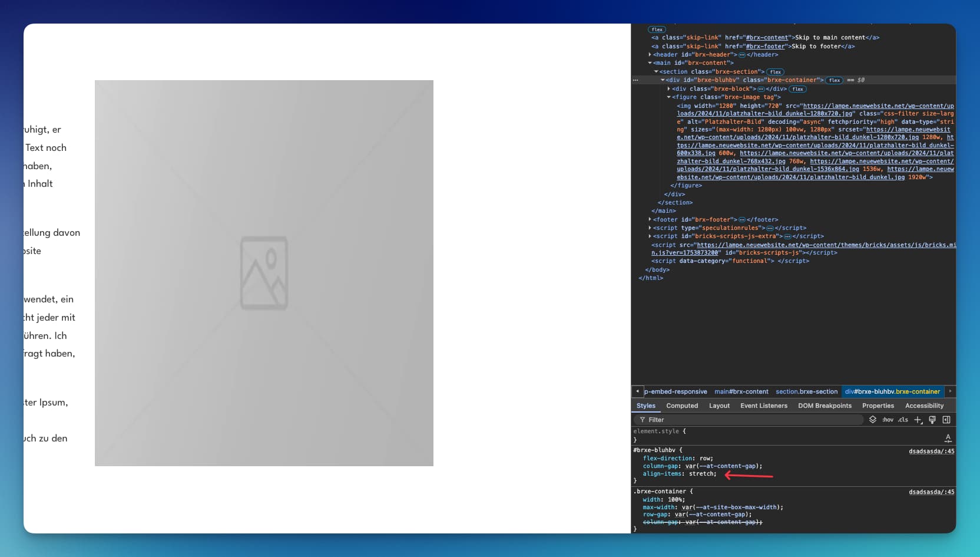Toggle the topmost flex badge
The width and height of the screenshot is (980, 557).
(x=657, y=29)
